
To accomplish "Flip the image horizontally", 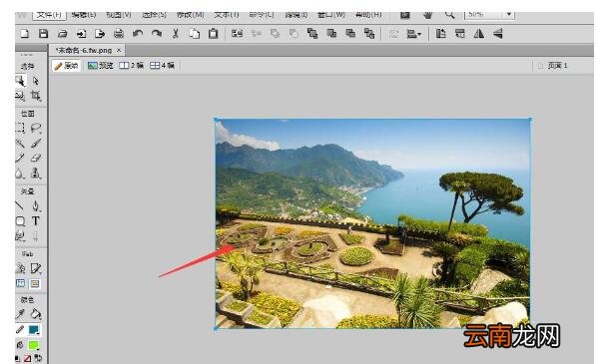I will pos(478,34).
